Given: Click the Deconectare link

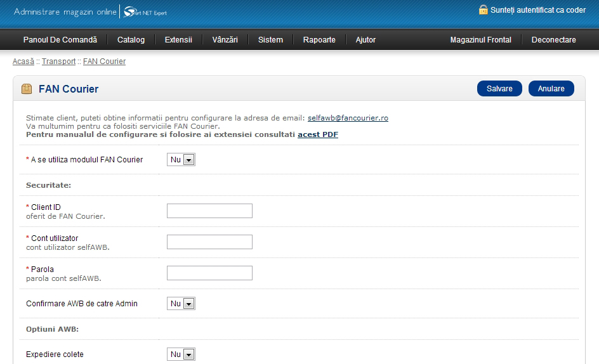Looking at the screenshot, I should click(553, 40).
